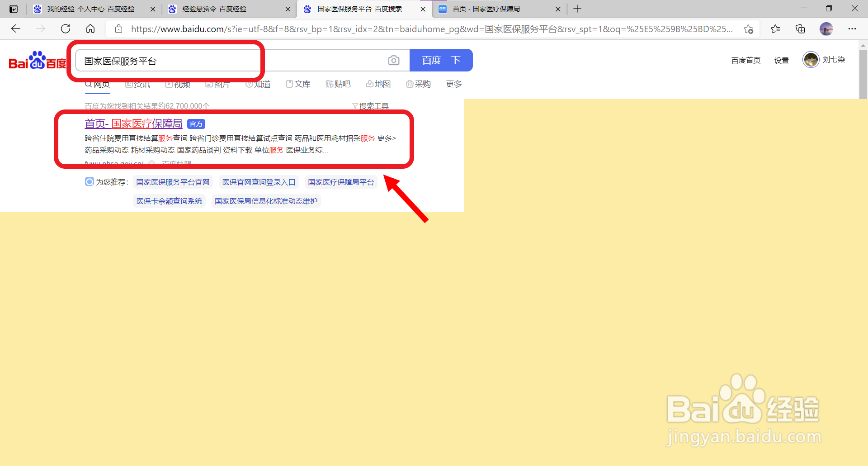
Task: Restore down the browser window
Action: (829, 9)
